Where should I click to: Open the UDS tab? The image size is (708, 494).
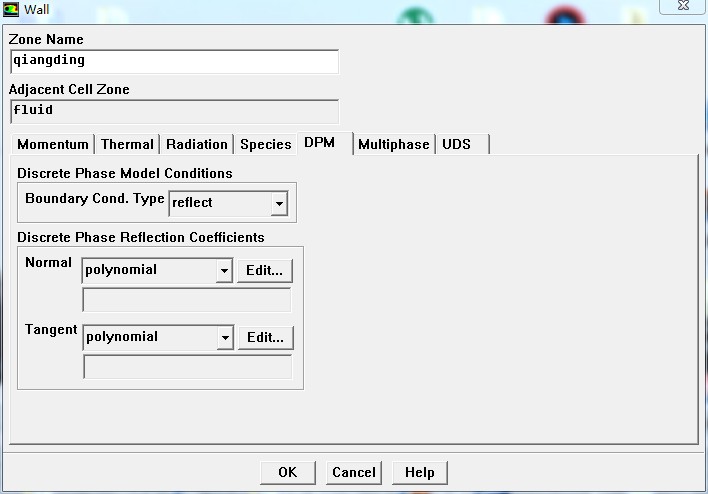(x=457, y=145)
